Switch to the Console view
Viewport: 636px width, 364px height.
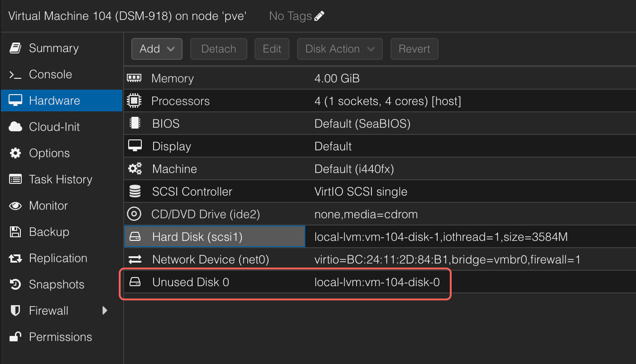tap(50, 74)
